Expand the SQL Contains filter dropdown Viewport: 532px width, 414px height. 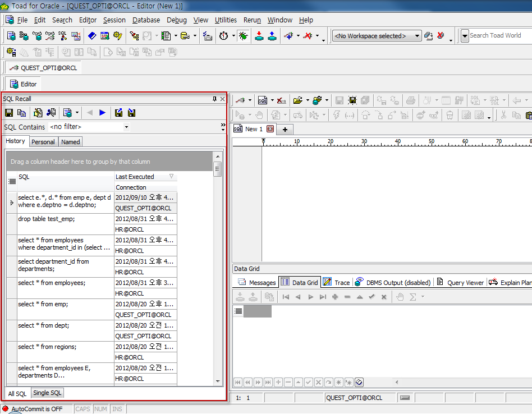coord(126,127)
